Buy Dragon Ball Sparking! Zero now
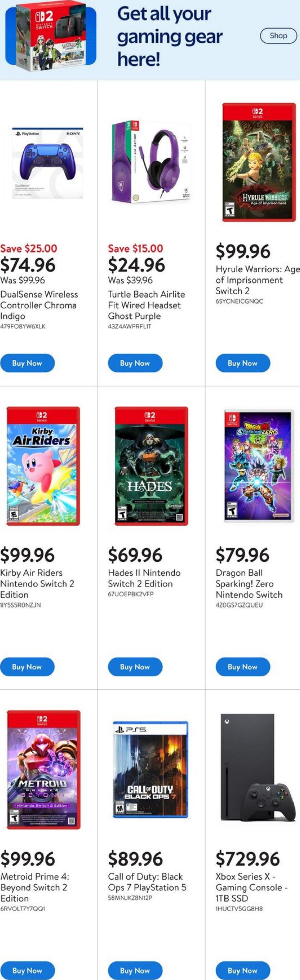Screen dimensions: 300x980 coord(243,667)
